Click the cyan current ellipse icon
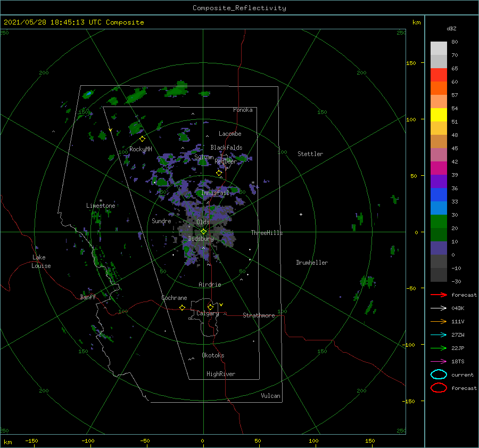Viewport: 479px width, 448px height. [439, 374]
